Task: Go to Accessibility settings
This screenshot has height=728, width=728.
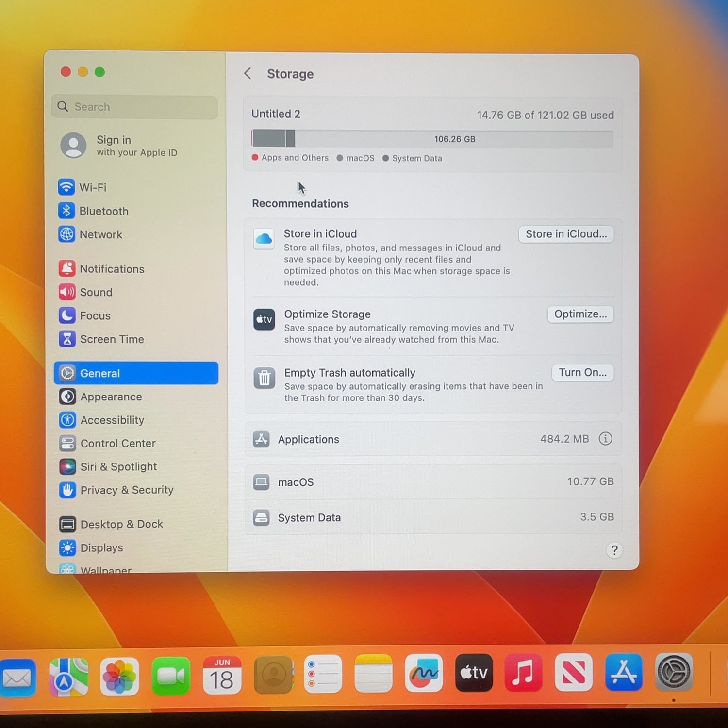Action: (136, 420)
